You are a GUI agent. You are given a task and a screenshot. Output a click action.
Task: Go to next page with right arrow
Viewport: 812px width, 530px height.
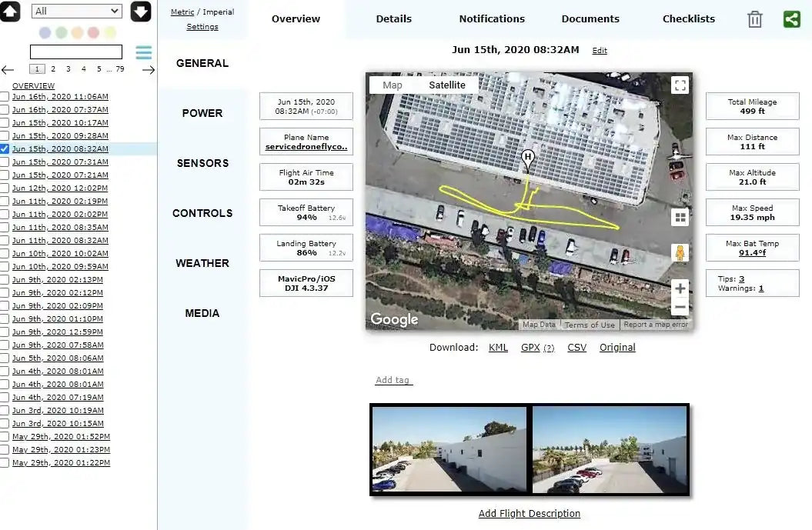[149, 70]
